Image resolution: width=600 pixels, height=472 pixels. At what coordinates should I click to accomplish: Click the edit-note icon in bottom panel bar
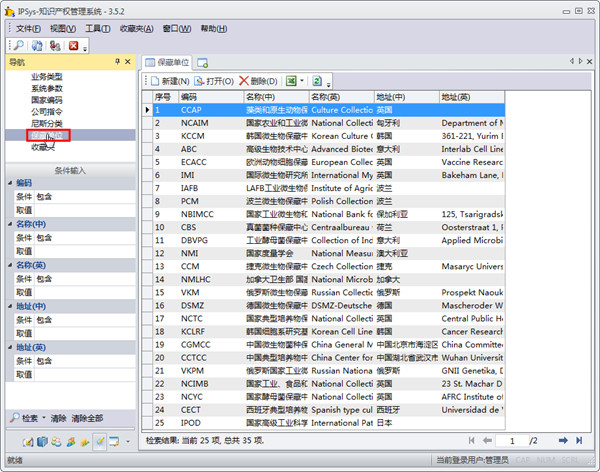pyautogui.click(x=28, y=442)
